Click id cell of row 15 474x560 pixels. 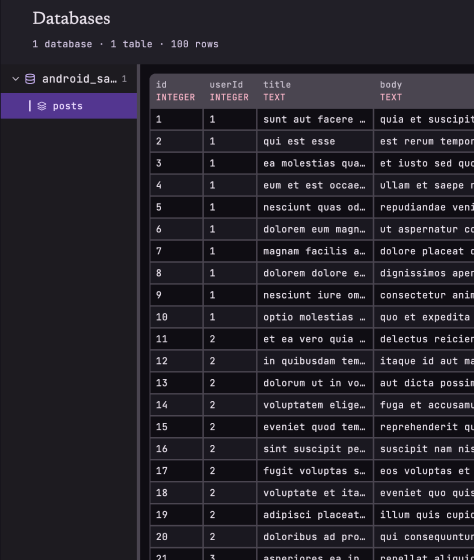tap(177, 427)
